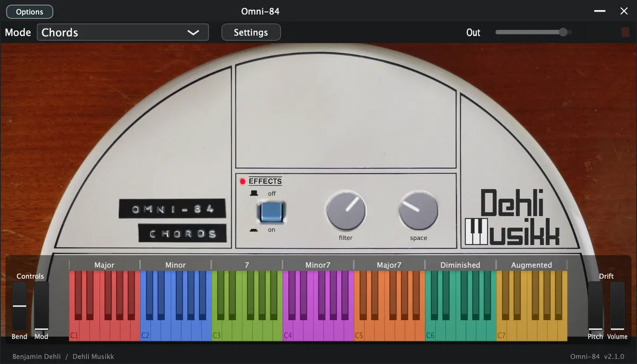Click the EFFECTS on position icon

(x=254, y=230)
